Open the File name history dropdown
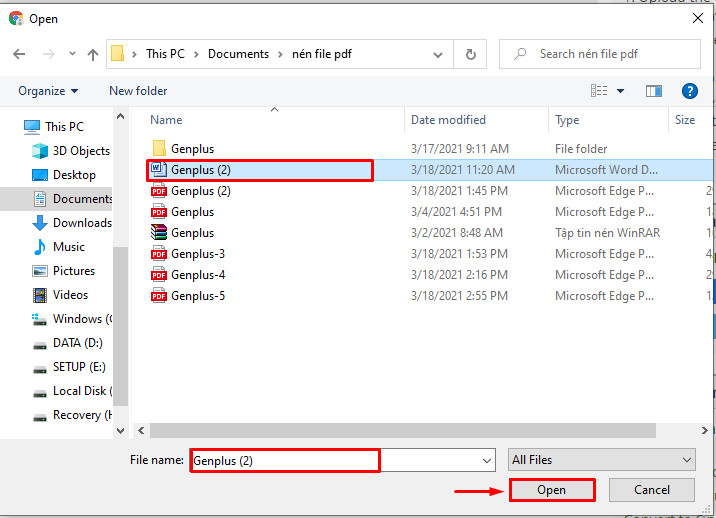This screenshot has width=716, height=518. 487,460
